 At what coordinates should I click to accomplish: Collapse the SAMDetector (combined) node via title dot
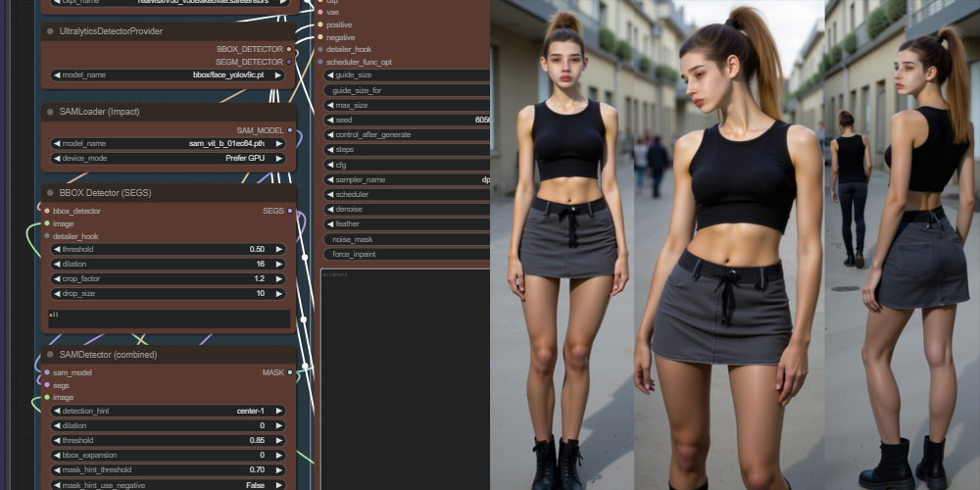point(50,355)
